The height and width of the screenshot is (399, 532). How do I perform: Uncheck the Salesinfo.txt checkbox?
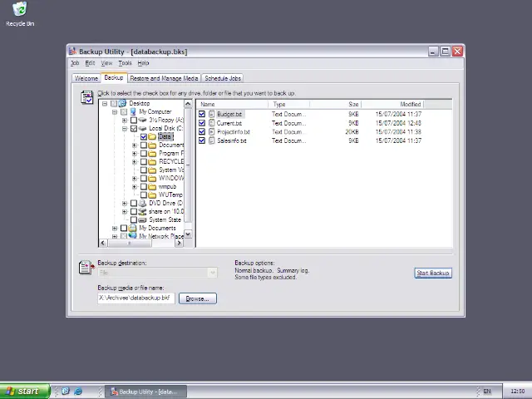click(x=202, y=140)
